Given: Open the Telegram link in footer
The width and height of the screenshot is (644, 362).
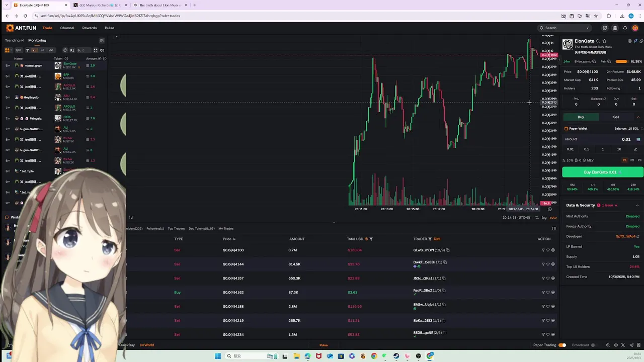Looking at the screenshot, I should 630,345.
